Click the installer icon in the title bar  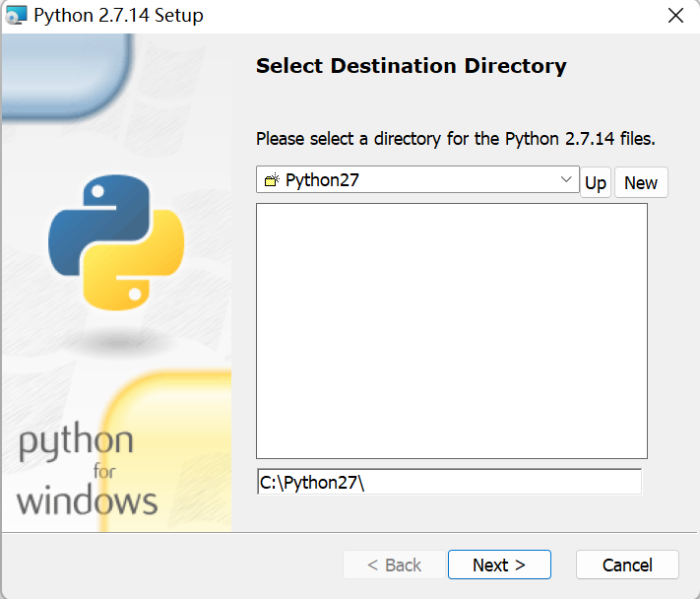16,15
